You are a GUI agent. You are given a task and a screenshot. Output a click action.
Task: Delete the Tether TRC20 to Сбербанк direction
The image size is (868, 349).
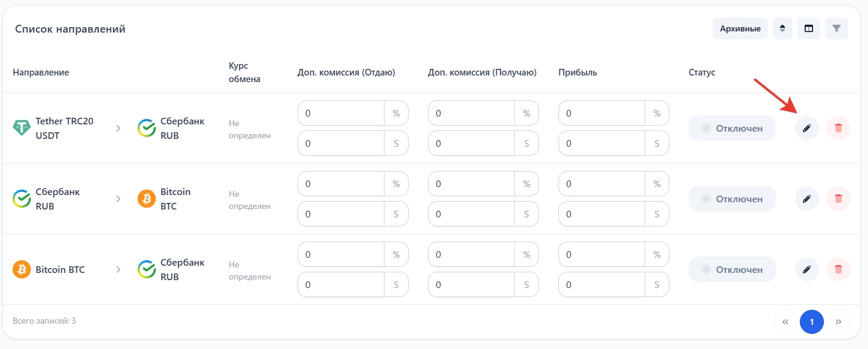[x=838, y=128]
